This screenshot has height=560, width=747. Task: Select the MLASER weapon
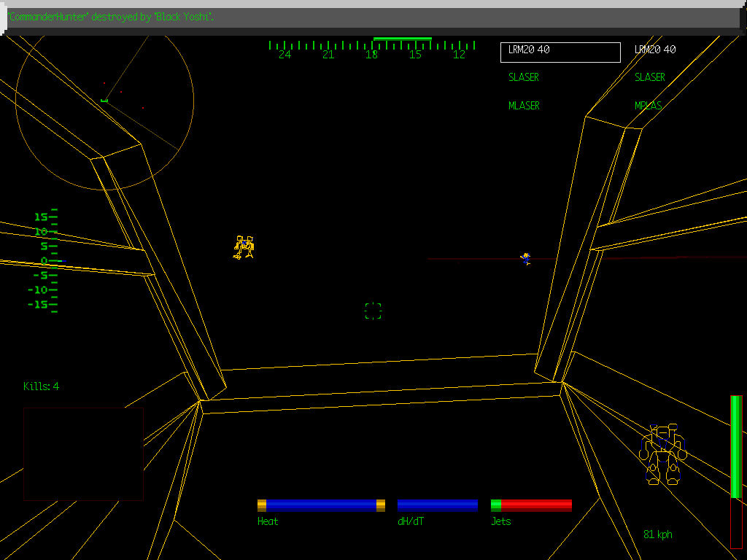[524, 106]
